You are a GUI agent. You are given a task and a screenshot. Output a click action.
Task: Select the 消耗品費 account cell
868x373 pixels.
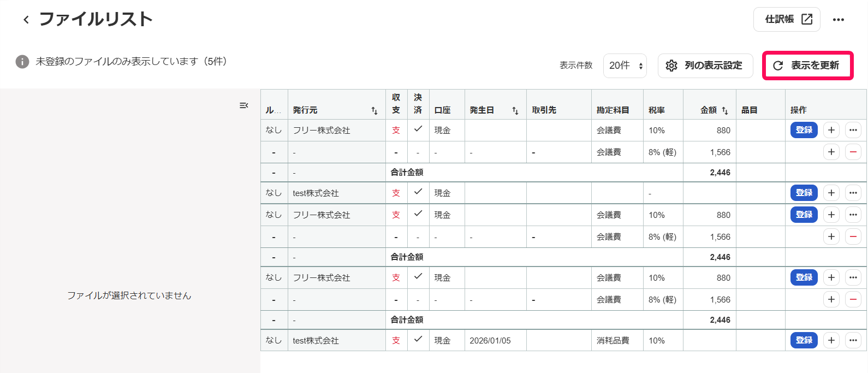tap(617, 340)
